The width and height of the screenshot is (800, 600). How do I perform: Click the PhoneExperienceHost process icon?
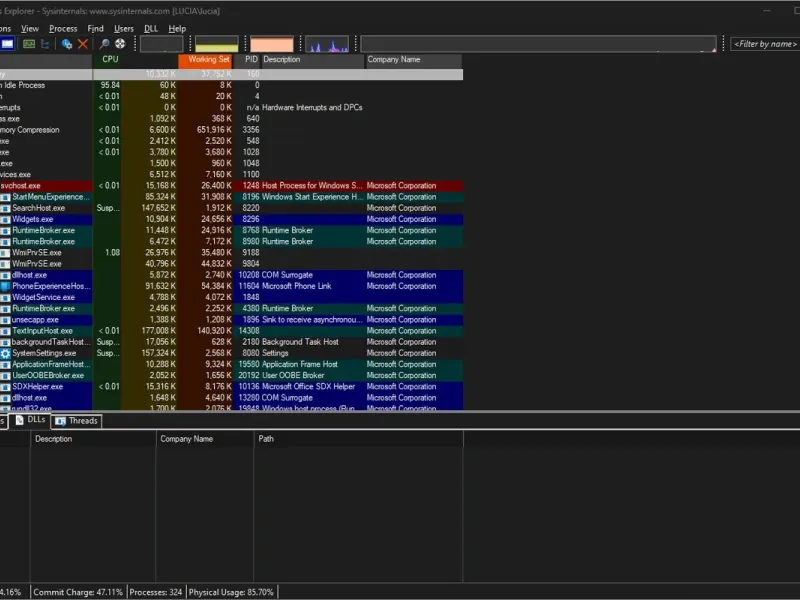[5, 286]
